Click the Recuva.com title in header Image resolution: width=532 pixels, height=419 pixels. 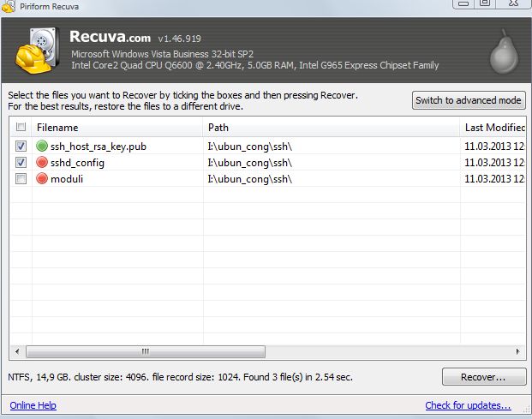[x=110, y=37]
